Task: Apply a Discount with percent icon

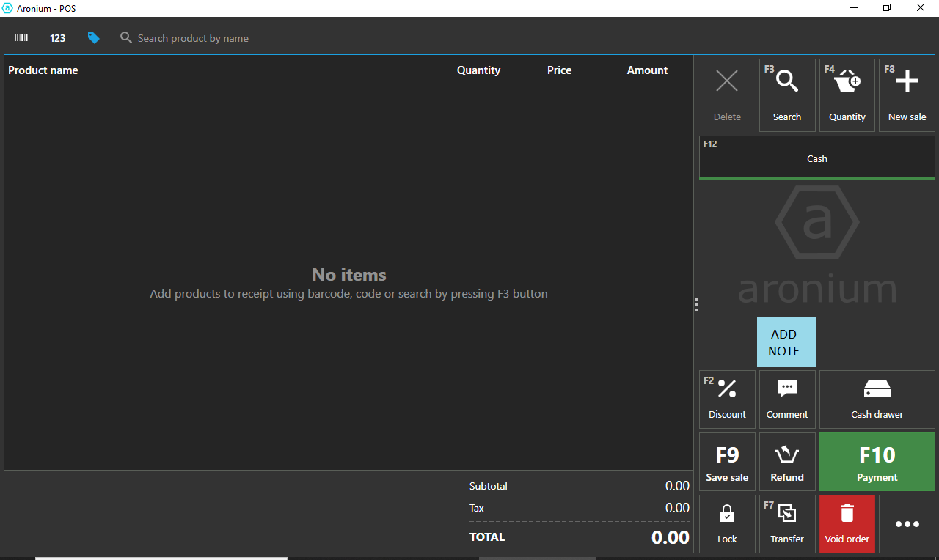Action: click(727, 399)
